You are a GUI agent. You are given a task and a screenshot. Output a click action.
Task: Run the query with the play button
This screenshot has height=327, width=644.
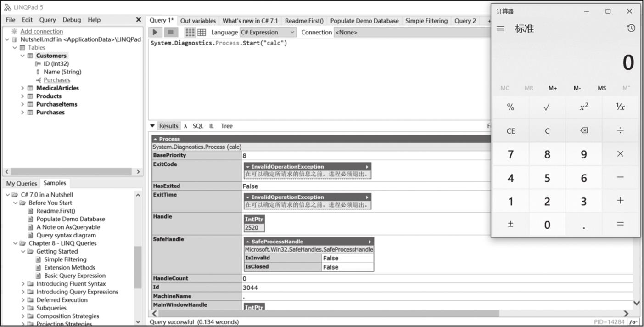click(x=155, y=32)
